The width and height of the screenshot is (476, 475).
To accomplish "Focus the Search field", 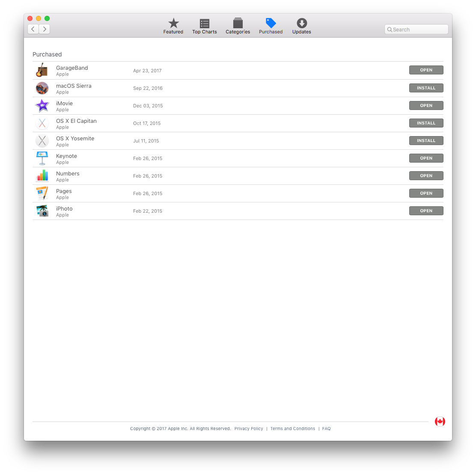I will pos(416,30).
